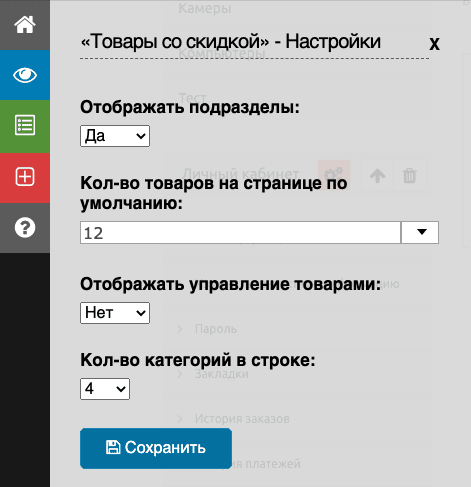Screen dimensions: 471x487
Task: Focus the items-per-page field showing 12
Action: pyautogui.click(x=240, y=233)
